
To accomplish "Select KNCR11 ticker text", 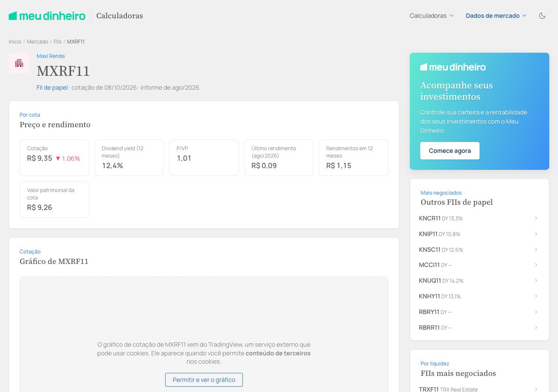I will (x=430, y=218).
